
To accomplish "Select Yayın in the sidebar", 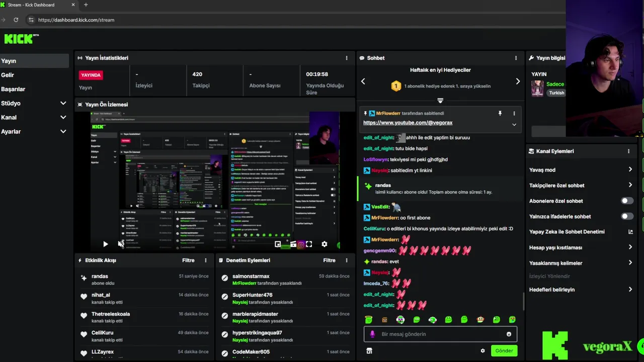I will 34,61.
